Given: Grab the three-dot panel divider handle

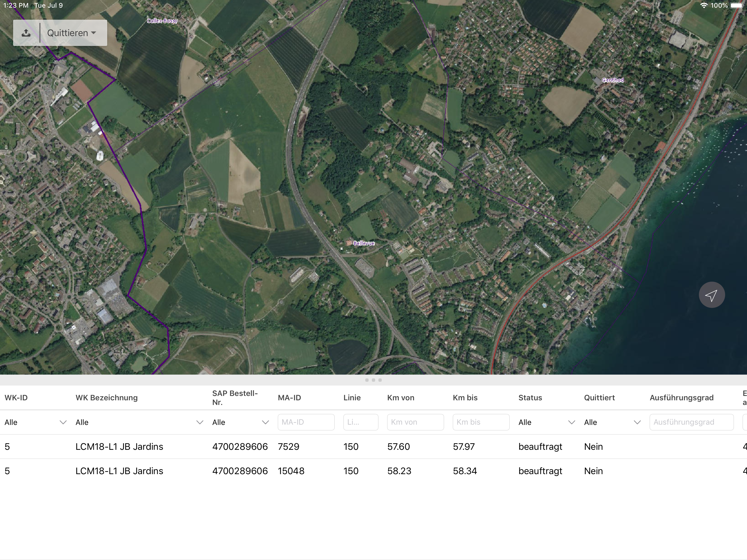Looking at the screenshot, I should point(373,380).
